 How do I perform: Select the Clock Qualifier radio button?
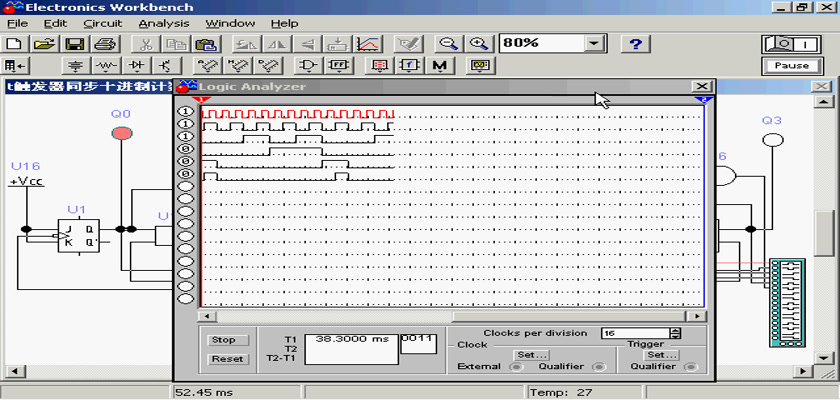pos(600,367)
